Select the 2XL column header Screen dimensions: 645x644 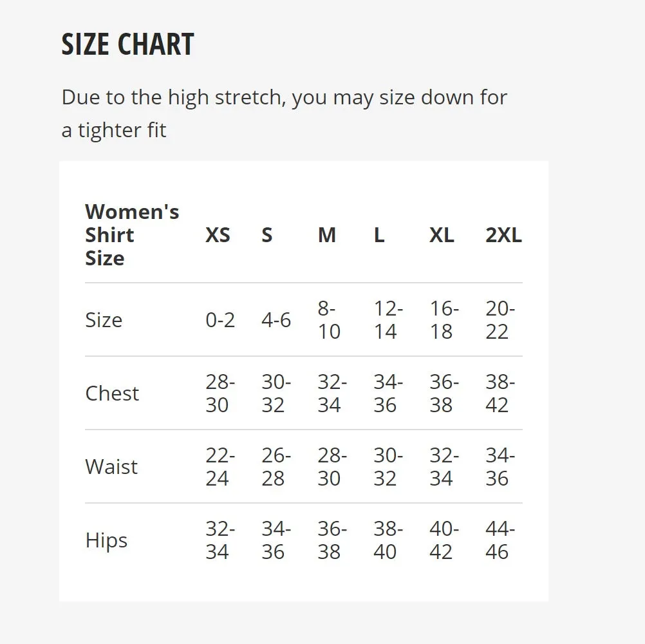(x=503, y=235)
